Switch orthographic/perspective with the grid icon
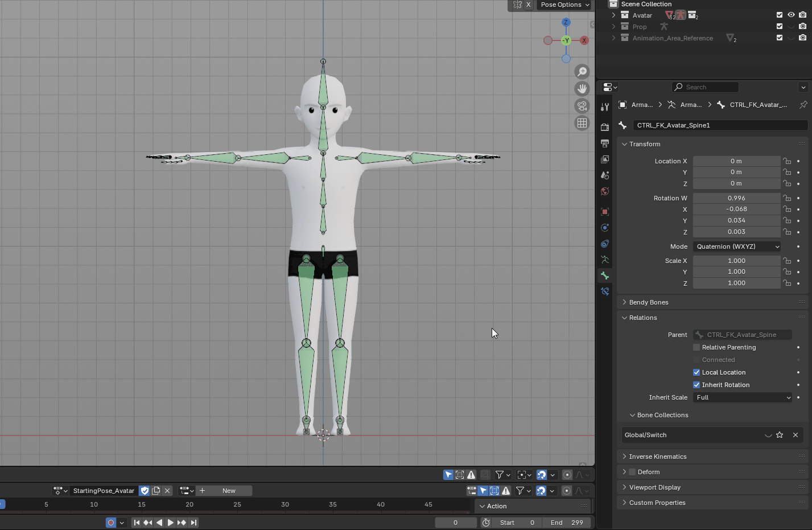This screenshot has width=812, height=530. (582, 123)
